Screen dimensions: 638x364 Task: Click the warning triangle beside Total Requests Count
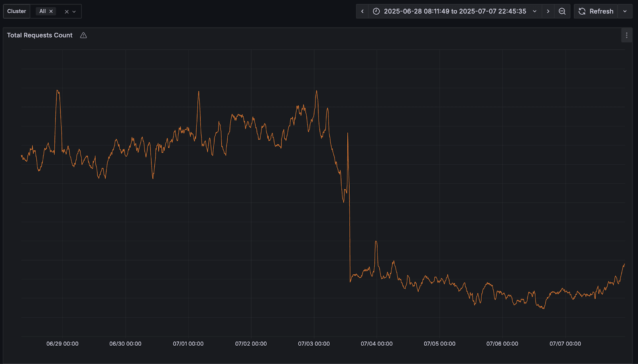tap(83, 35)
